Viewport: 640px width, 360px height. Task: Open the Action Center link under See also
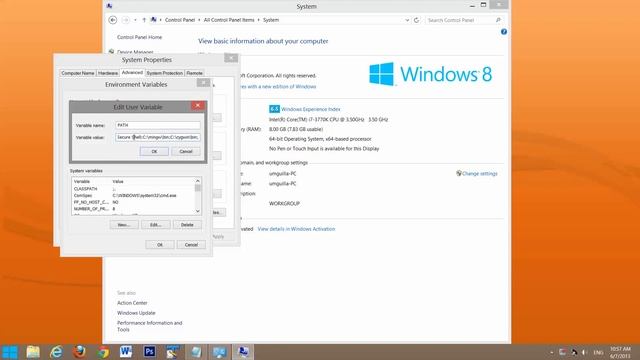[x=132, y=303]
